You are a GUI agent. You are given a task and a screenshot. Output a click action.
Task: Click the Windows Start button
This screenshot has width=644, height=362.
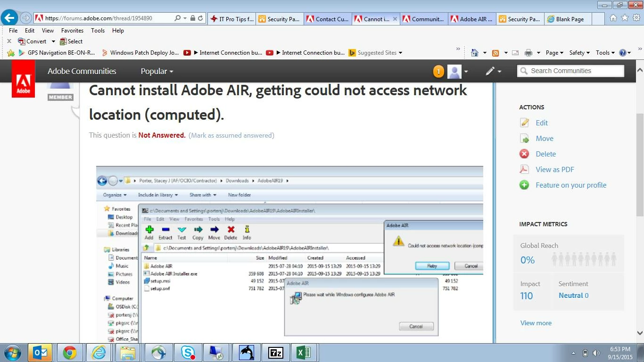tap(11, 353)
